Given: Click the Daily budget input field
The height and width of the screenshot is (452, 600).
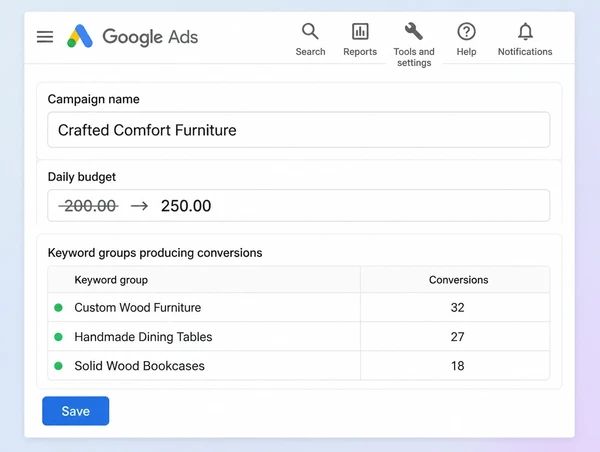Looking at the screenshot, I should (x=298, y=206).
